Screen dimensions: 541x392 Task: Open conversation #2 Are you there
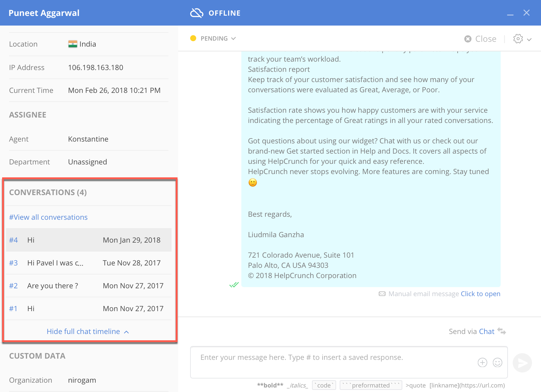(x=89, y=286)
